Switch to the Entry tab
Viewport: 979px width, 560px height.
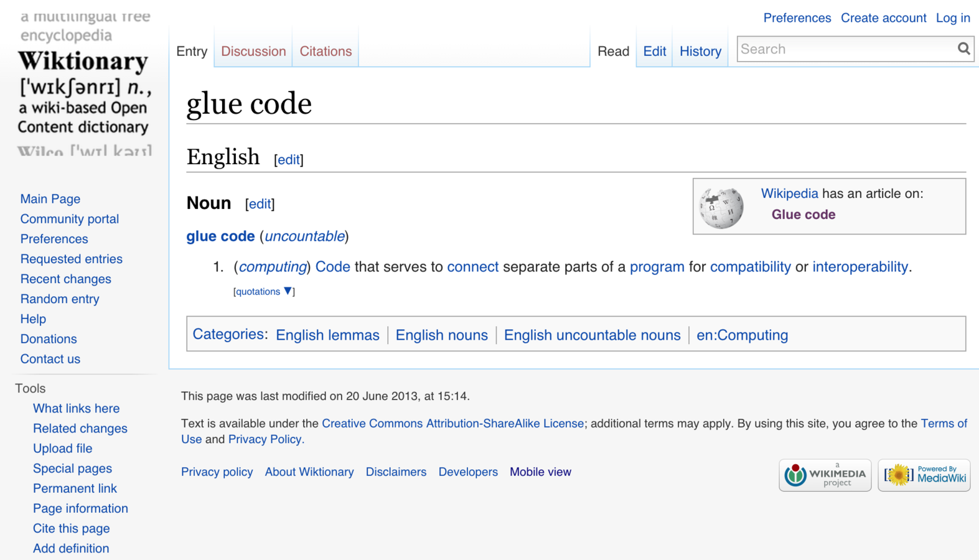point(192,51)
